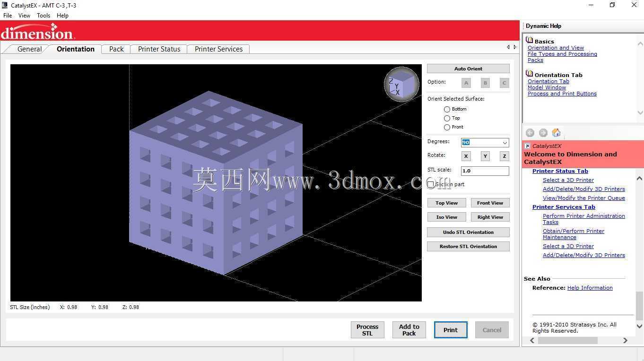This screenshot has width=644, height=361.
Task: Open the Printer Status Tab help link
Action: click(560, 171)
